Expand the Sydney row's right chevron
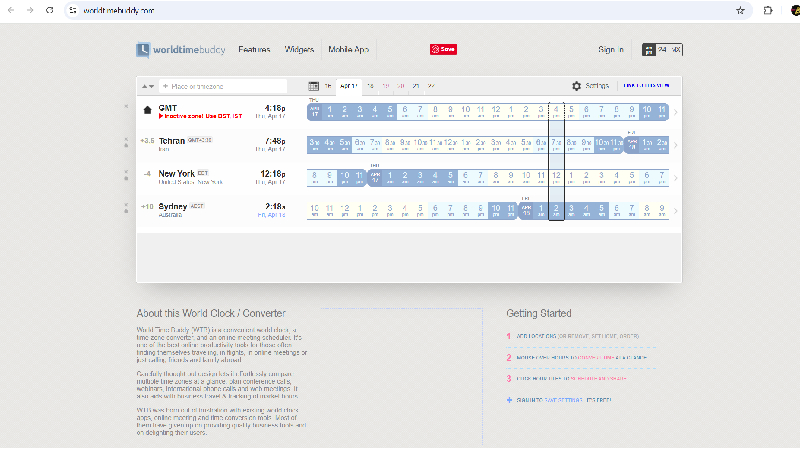800x450 pixels. 676,211
